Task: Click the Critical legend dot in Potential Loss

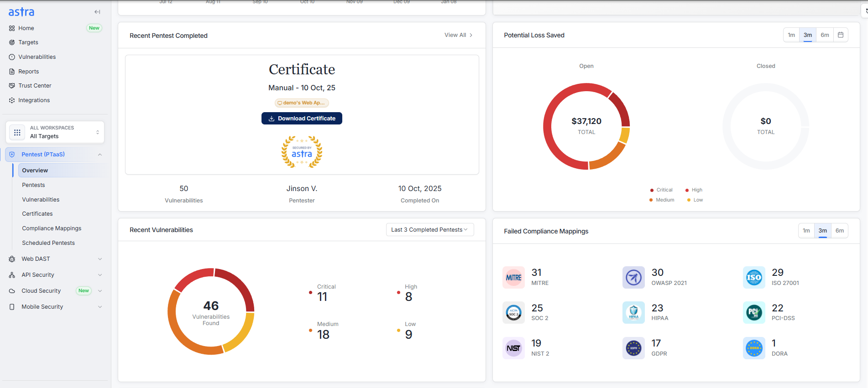Action: tap(652, 190)
